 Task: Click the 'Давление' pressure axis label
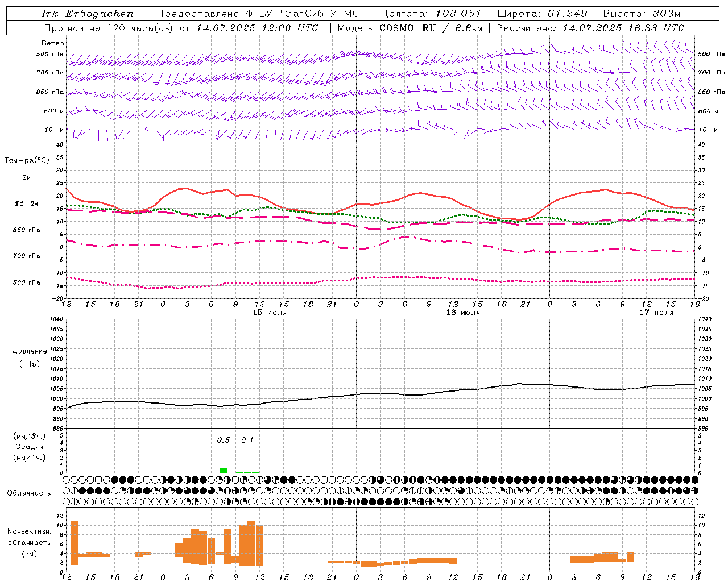(x=29, y=351)
